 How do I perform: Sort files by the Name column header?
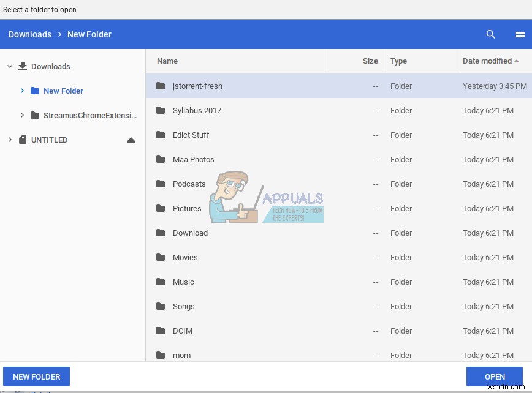(x=167, y=61)
